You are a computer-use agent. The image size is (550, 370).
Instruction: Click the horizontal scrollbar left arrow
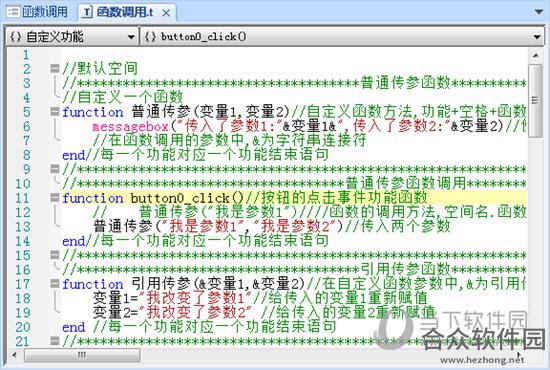[14, 355]
